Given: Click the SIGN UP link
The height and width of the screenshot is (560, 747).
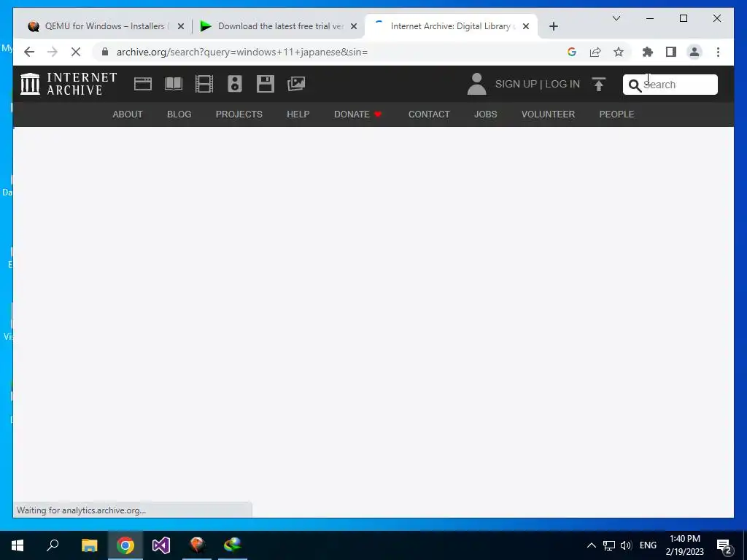Looking at the screenshot, I should [516, 85].
